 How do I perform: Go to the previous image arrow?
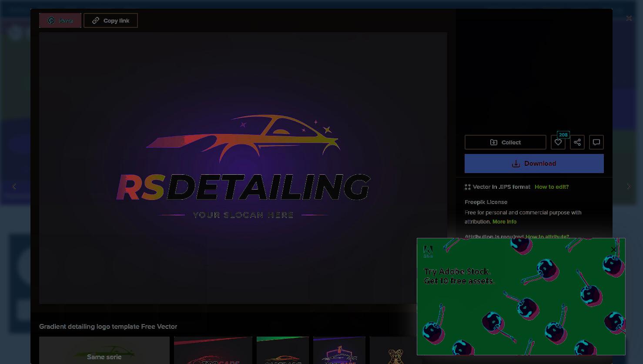14,187
